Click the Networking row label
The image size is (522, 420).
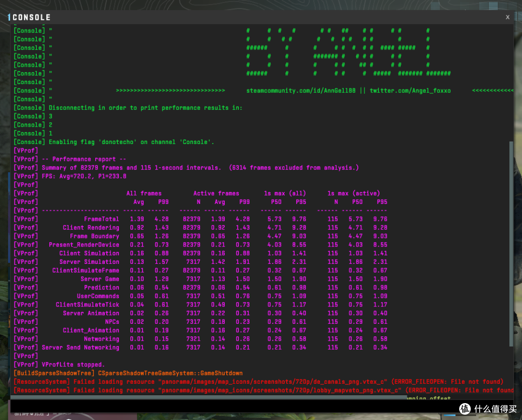(101, 339)
